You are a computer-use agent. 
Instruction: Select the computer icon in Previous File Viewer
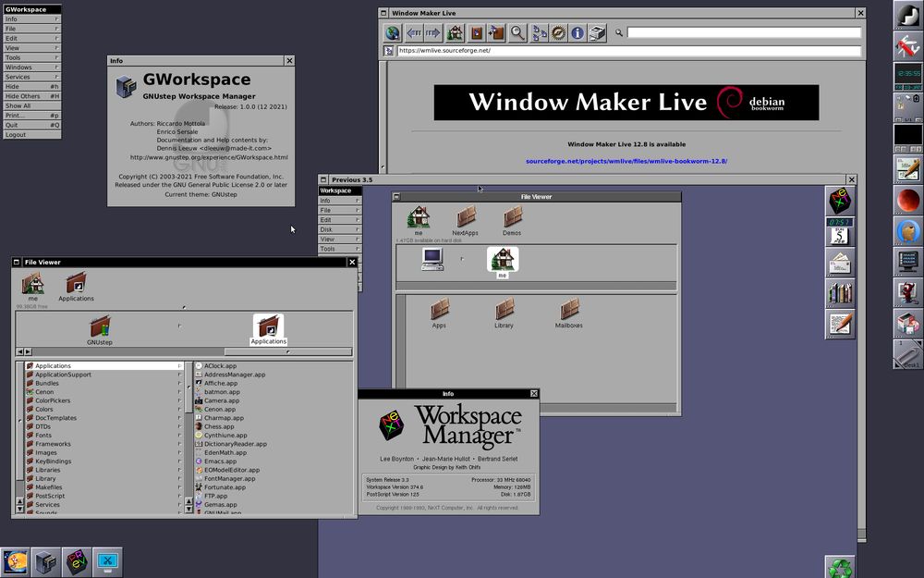(x=432, y=260)
